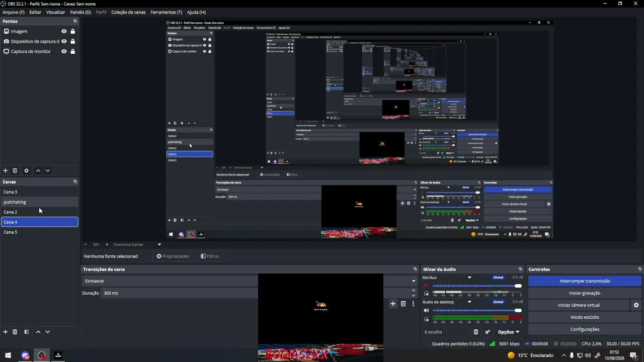
Task: Mute the Áudio do desktop channel
Action: point(427,310)
